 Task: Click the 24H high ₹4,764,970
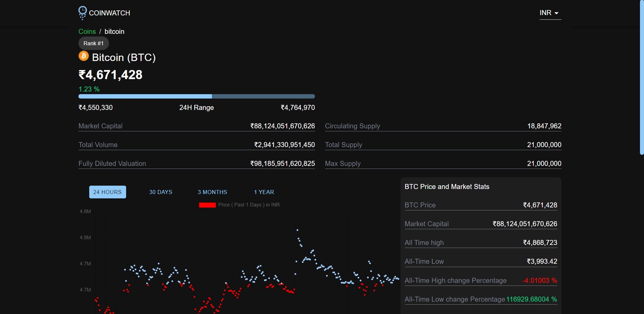(298, 108)
